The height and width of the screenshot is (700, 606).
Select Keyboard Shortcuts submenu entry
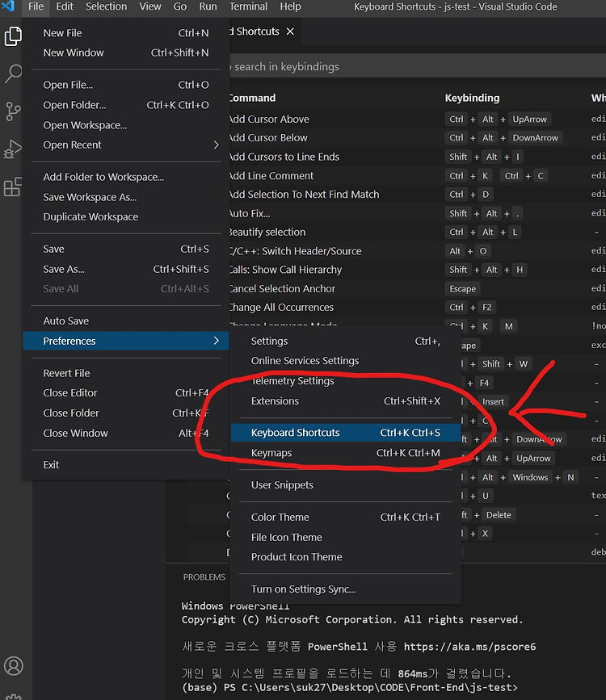(346, 433)
